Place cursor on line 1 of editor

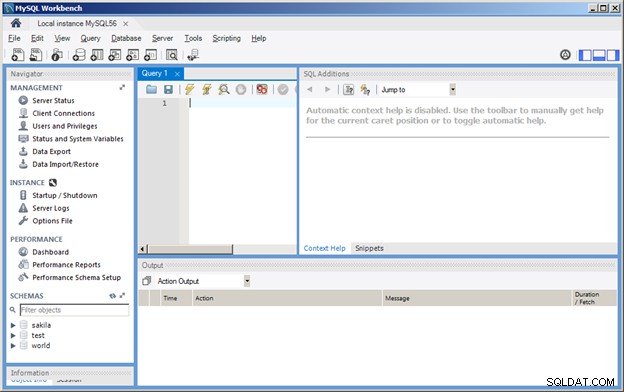pyautogui.click(x=243, y=103)
